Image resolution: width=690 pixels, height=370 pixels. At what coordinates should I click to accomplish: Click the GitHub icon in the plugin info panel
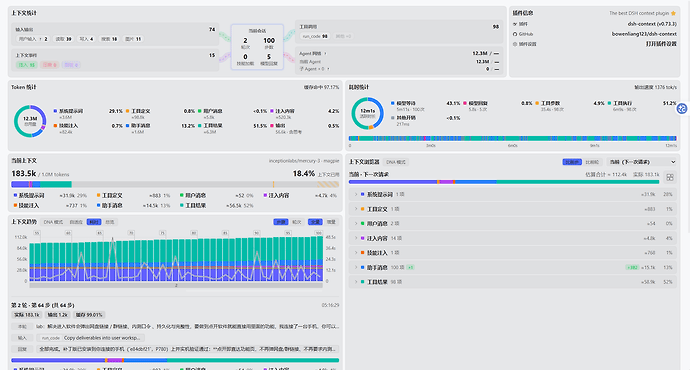pyautogui.click(x=515, y=34)
